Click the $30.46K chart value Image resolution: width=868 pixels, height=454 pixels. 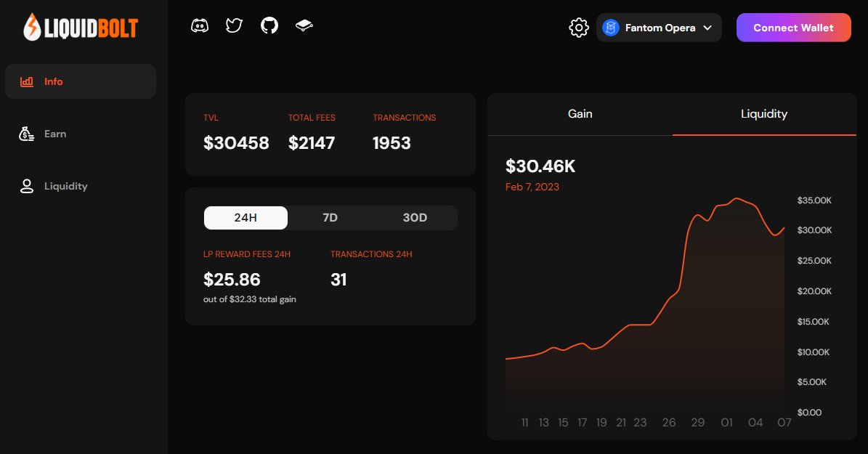pyautogui.click(x=540, y=166)
